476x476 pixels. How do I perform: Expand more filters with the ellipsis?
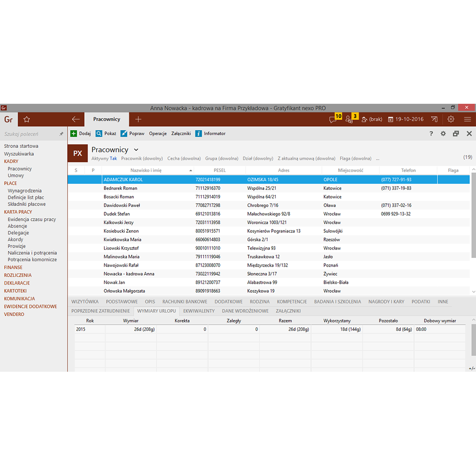377,159
